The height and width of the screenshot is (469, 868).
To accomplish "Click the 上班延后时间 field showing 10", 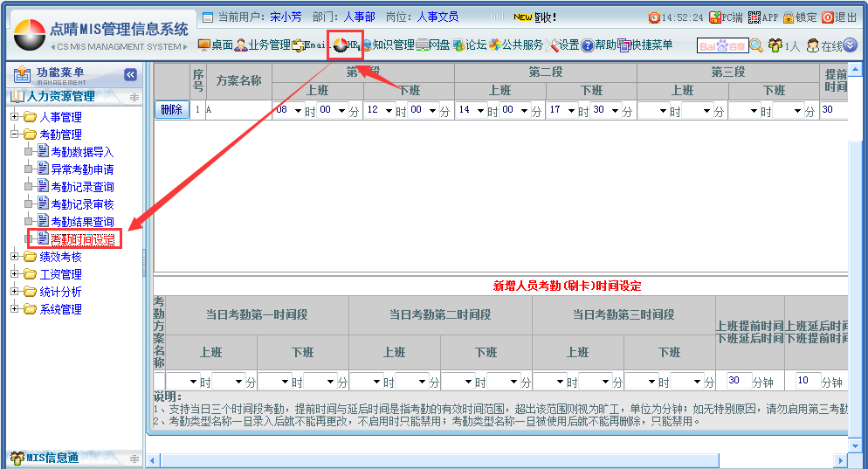I will [x=807, y=381].
